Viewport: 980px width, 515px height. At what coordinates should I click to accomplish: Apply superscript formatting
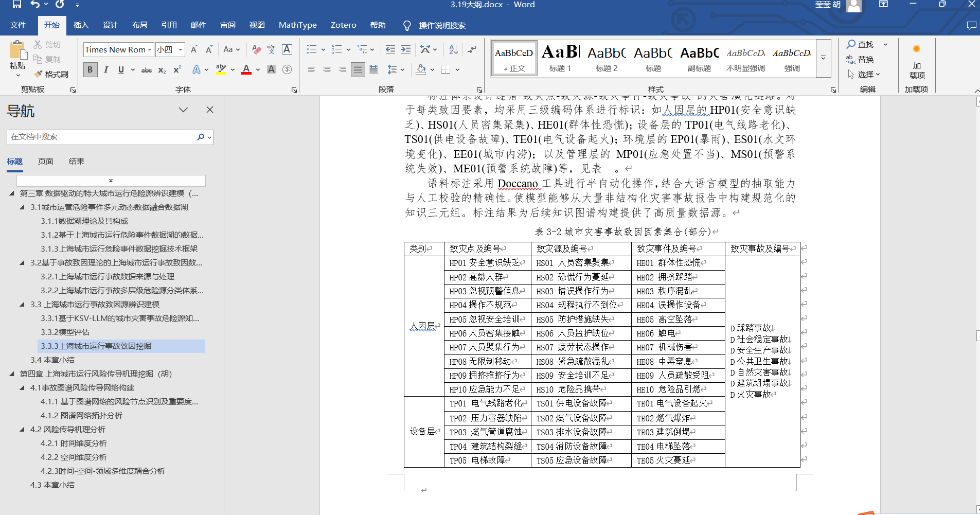click(177, 70)
